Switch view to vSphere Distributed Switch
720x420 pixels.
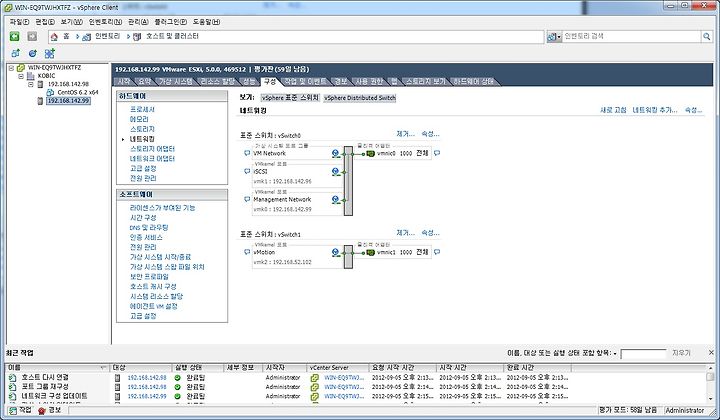pyautogui.click(x=360, y=98)
